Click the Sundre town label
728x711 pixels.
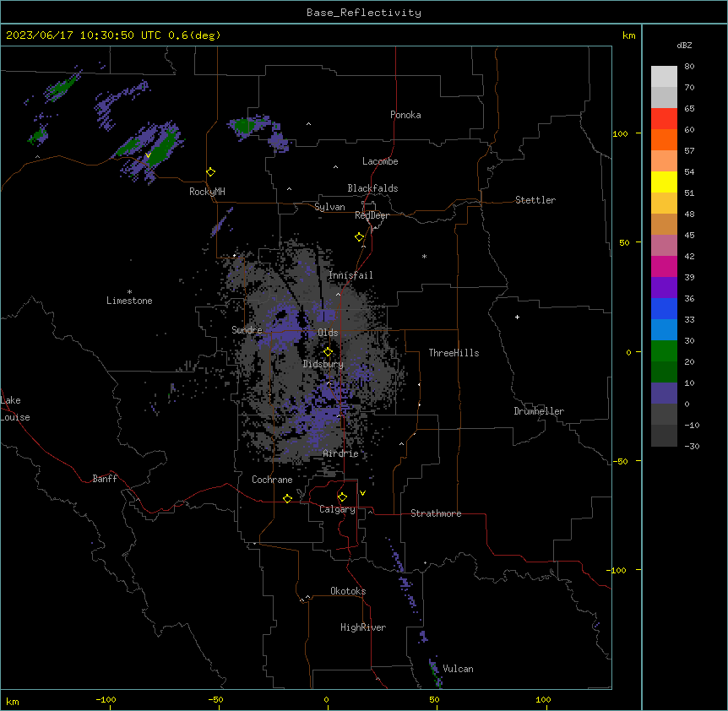point(247,330)
